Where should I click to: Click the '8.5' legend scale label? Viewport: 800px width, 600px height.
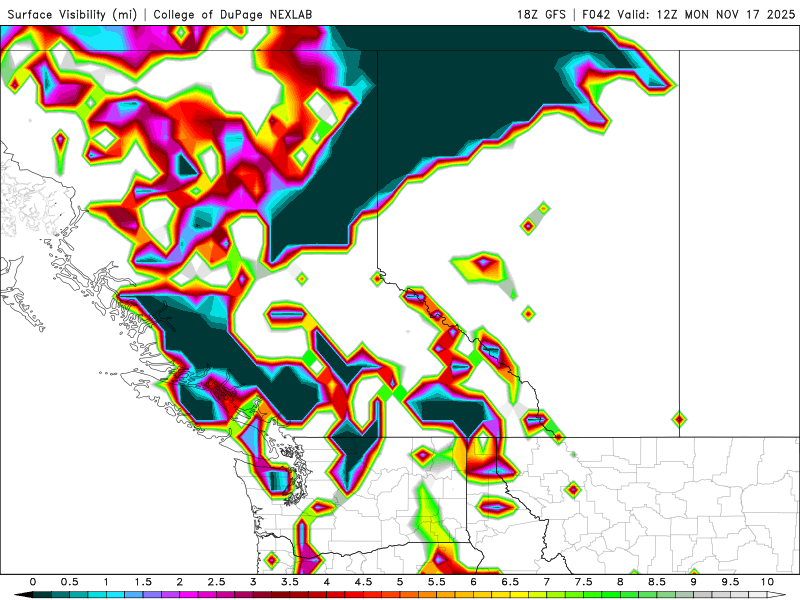tap(657, 582)
